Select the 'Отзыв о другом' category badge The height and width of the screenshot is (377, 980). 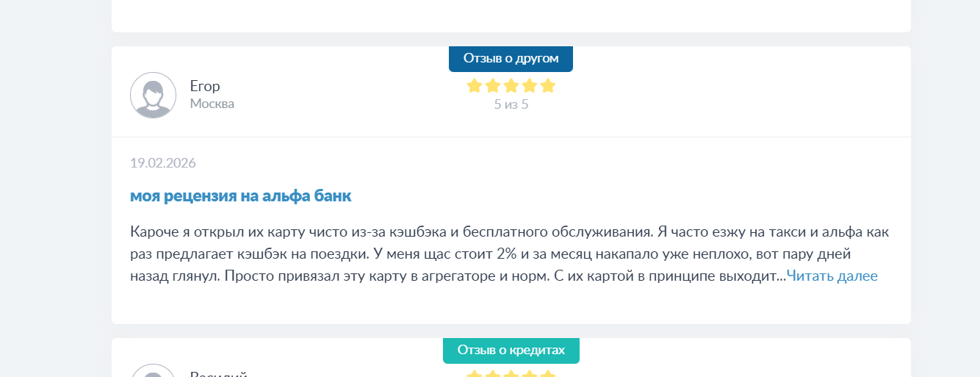511,59
